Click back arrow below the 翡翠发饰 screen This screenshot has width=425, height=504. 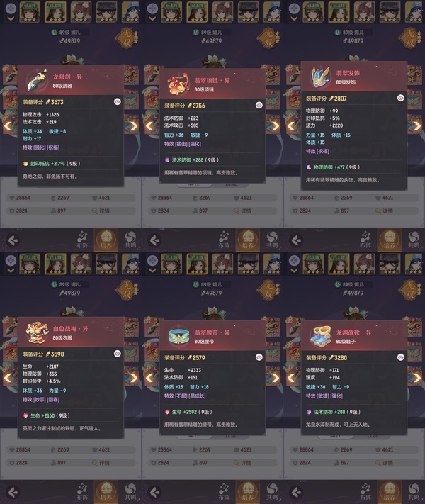(x=296, y=240)
